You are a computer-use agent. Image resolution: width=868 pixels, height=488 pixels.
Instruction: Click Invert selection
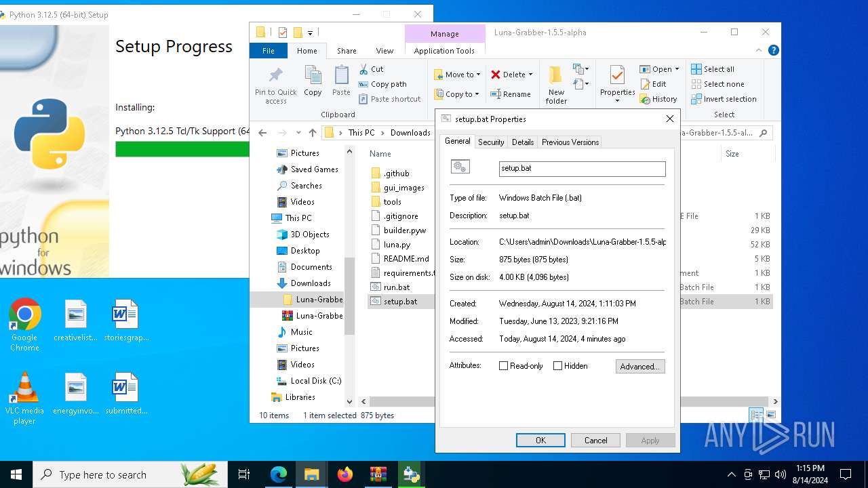(724, 99)
